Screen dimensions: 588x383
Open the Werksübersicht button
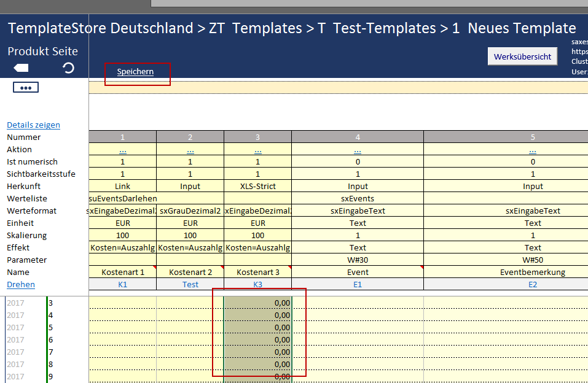click(522, 56)
